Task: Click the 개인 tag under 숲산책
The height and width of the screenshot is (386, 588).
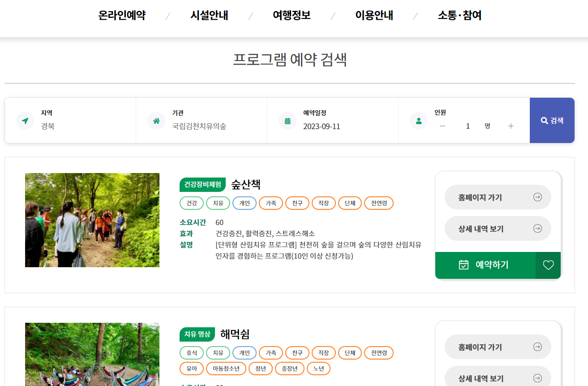Action: click(x=245, y=203)
